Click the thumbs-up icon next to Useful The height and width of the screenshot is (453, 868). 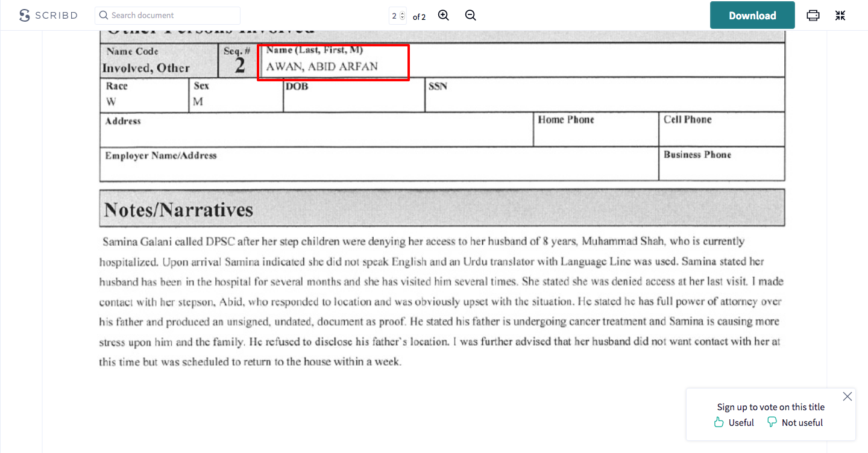[x=717, y=422]
